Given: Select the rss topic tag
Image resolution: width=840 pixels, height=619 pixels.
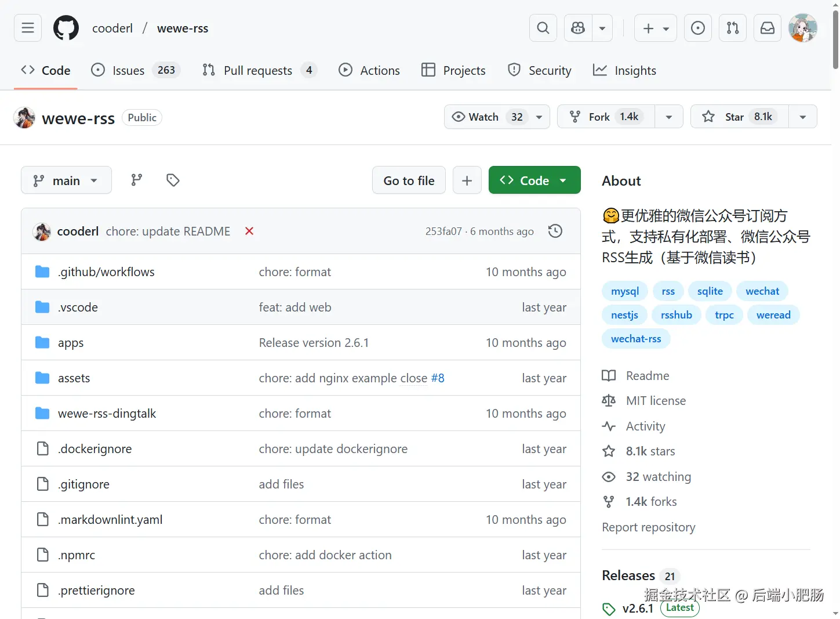Looking at the screenshot, I should pyautogui.click(x=668, y=291).
